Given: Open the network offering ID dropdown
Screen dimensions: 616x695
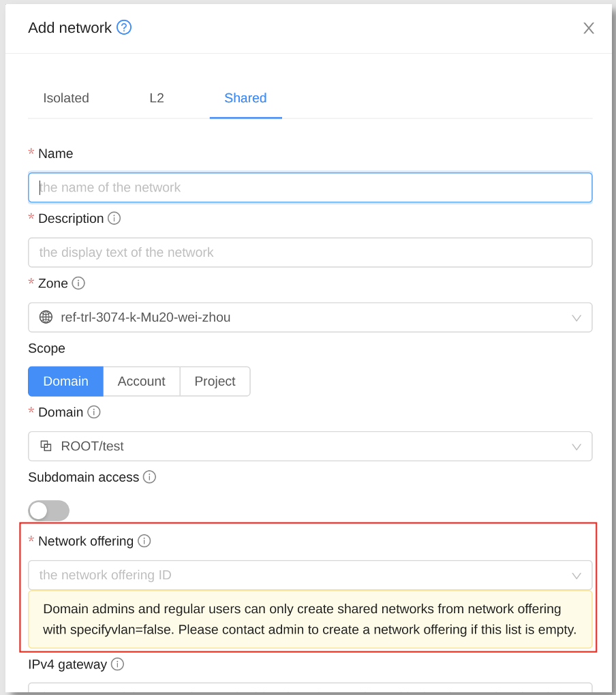Looking at the screenshot, I should pyautogui.click(x=310, y=575).
